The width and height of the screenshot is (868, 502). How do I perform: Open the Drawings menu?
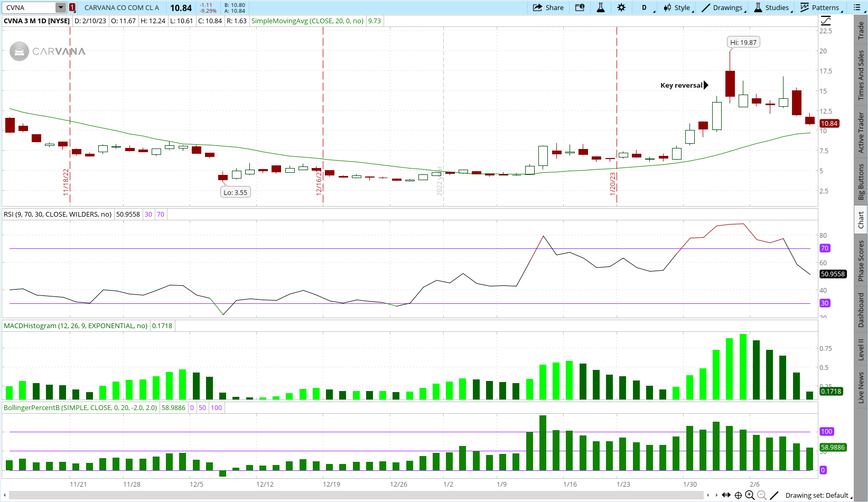click(723, 7)
